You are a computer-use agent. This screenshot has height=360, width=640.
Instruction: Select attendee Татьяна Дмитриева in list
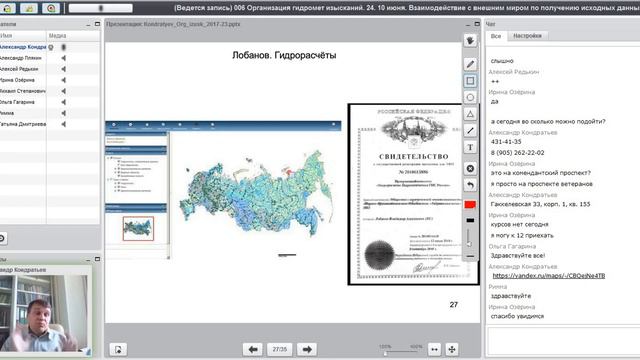click(23, 124)
